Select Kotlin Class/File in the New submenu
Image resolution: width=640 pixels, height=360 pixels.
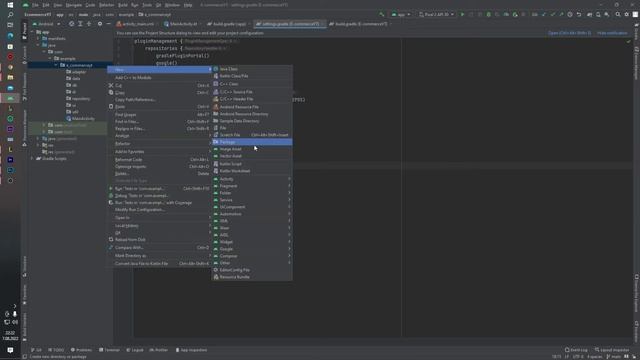[252, 76]
